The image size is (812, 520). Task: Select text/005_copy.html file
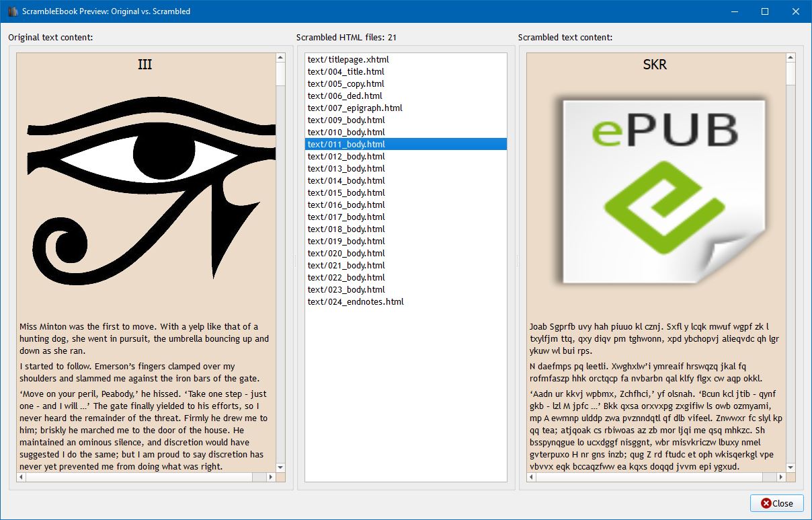406,83
